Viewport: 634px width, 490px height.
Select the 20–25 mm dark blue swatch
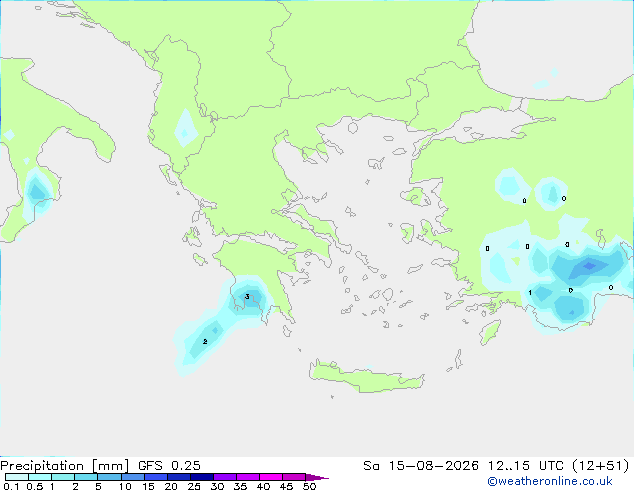pos(178,477)
